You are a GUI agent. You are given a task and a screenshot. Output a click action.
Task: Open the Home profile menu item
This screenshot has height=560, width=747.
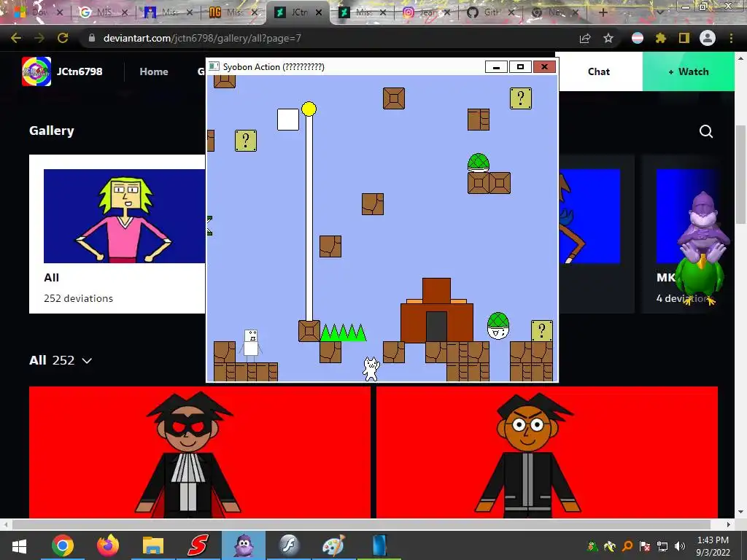[x=154, y=71]
